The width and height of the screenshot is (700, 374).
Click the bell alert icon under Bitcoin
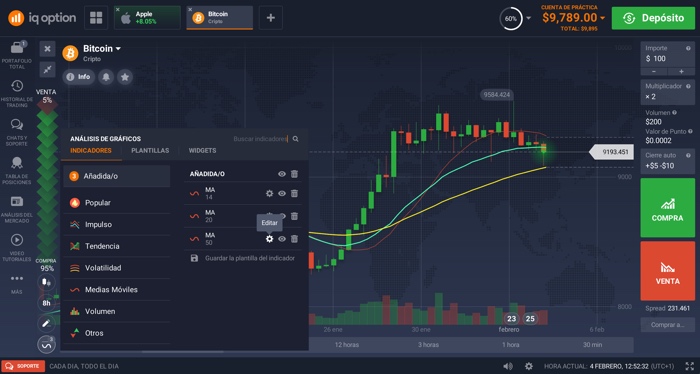pos(106,77)
